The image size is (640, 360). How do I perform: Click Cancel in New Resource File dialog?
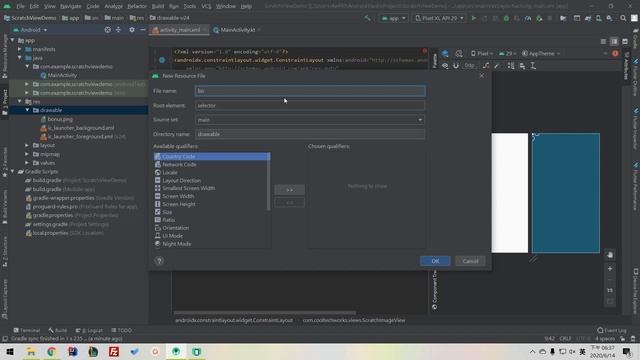tap(470, 261)
